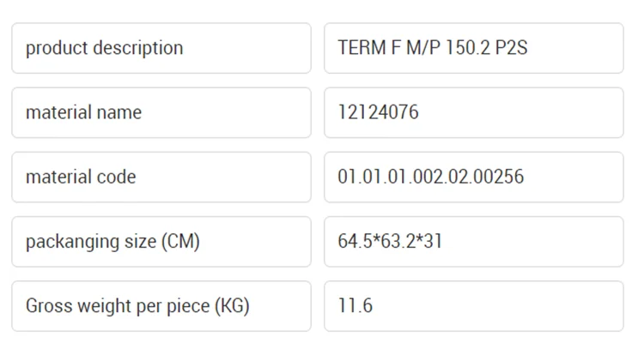Click the words "material name"
This screenshot has height=343, width=644.
(83, 112)
